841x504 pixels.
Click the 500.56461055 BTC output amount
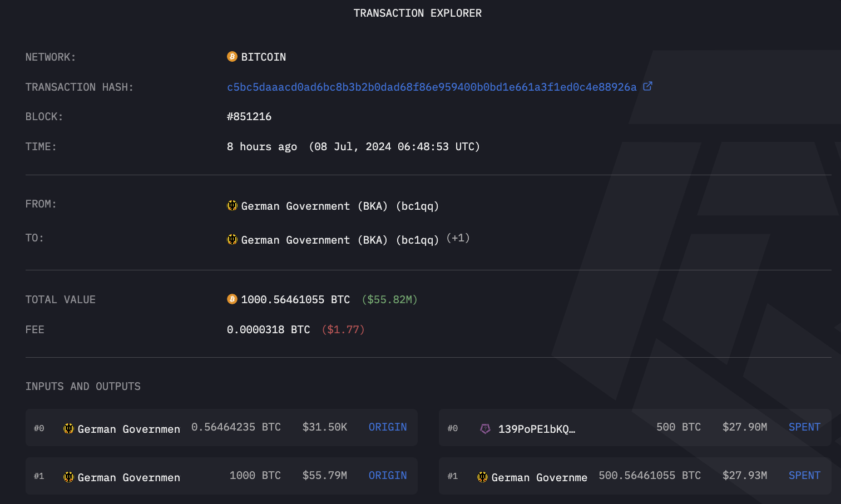[650, 475]
